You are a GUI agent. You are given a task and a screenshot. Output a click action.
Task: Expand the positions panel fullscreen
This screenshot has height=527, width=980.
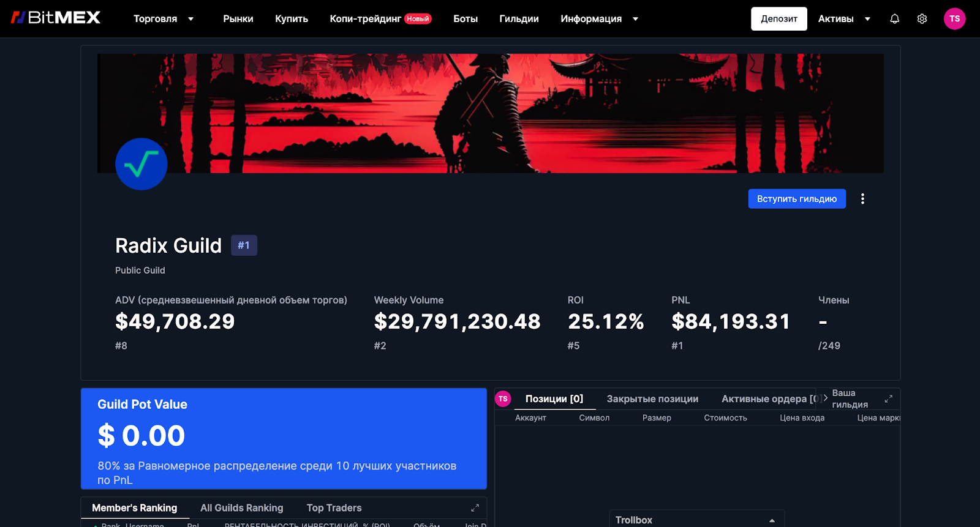point(888,398)
